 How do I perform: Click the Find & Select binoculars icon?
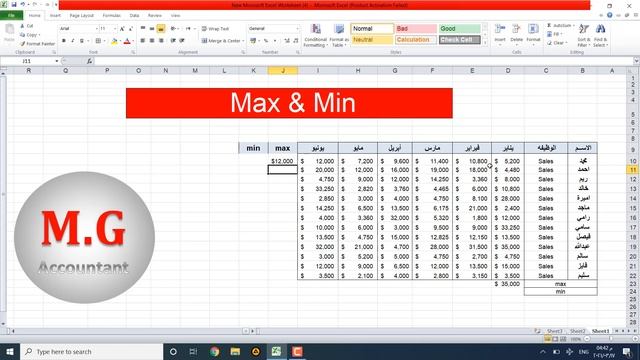600,29
